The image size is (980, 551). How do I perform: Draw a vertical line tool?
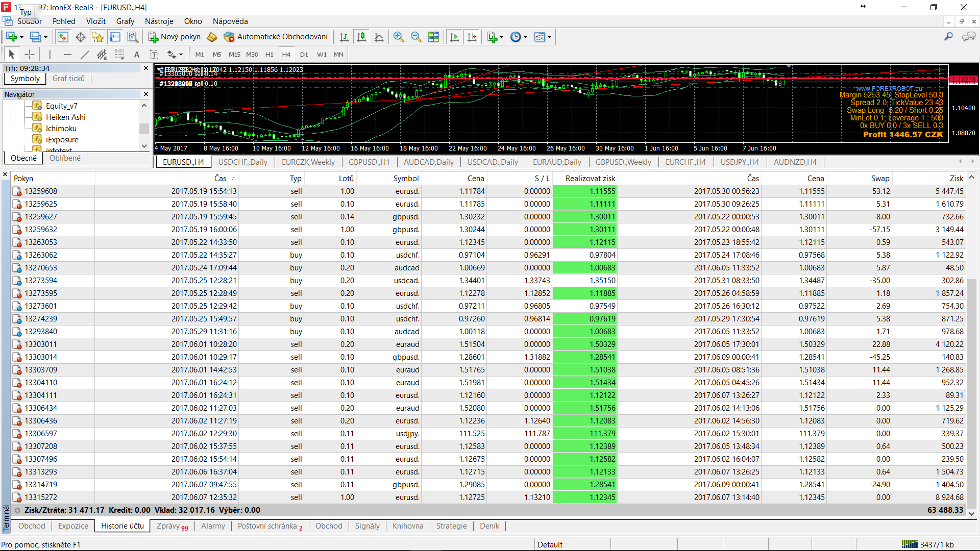point(50,55)
